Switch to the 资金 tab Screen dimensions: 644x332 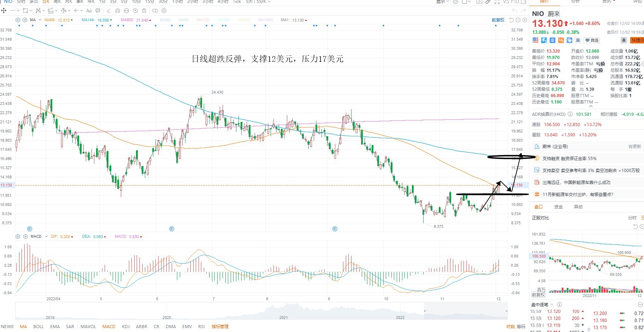pos(559,207)
